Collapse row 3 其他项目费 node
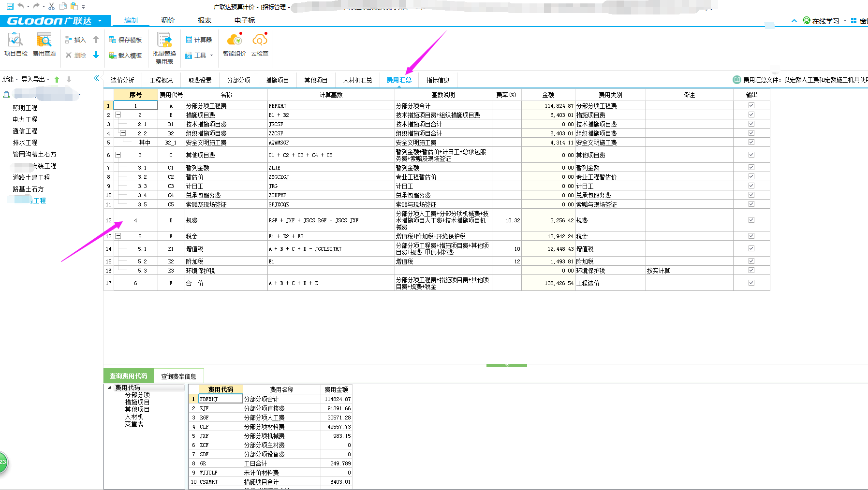868x490 pixels. point(118,155)
